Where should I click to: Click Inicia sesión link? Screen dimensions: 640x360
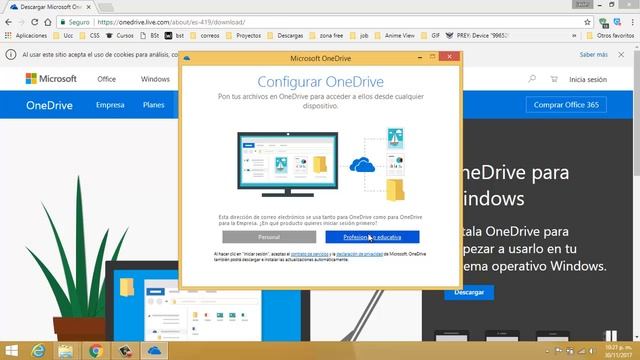point(588,79)
